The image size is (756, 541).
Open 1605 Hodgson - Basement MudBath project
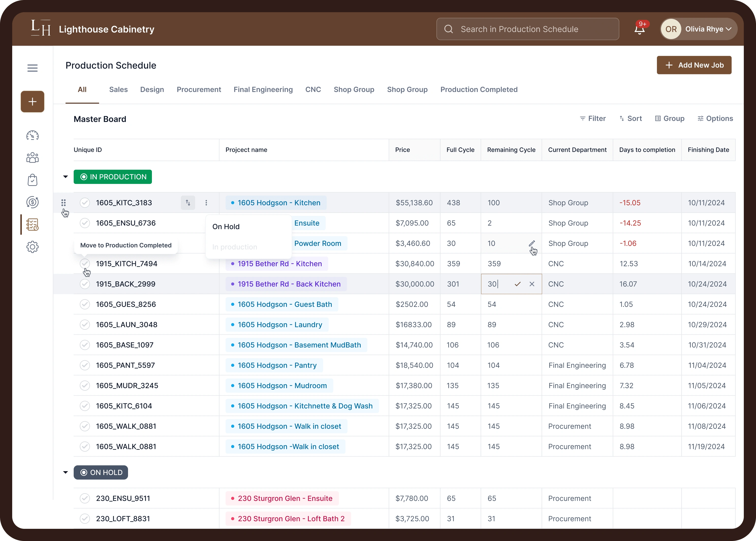(296, 345)
